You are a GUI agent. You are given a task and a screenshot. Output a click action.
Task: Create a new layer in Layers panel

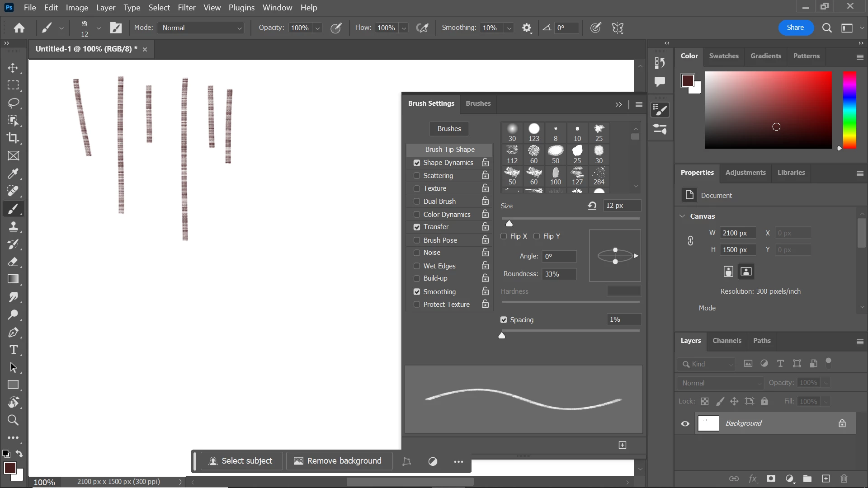coord(826,479)
